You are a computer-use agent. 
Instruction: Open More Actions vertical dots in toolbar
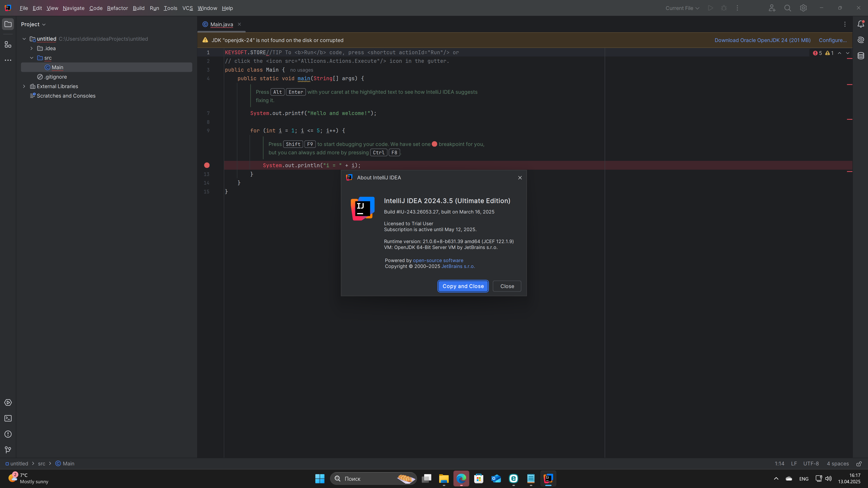737,8
